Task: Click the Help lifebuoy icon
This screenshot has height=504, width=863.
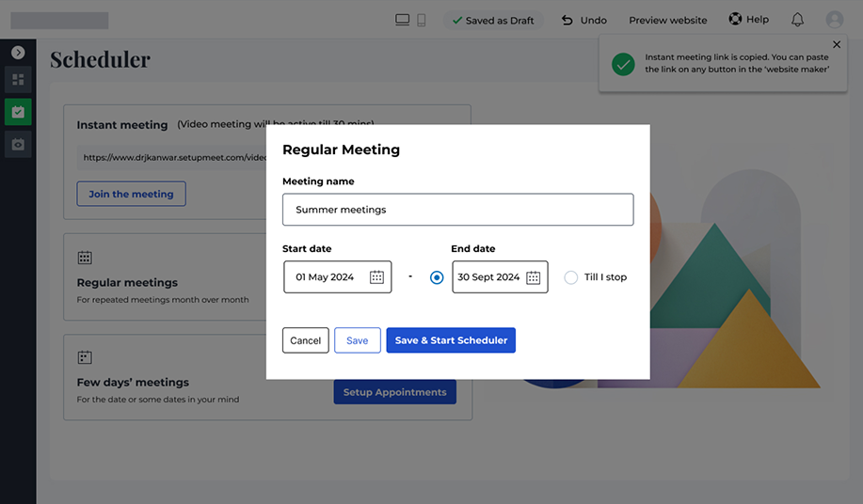Action: point(736,20)
